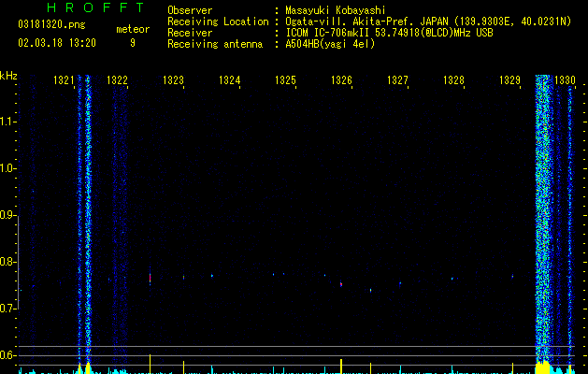Click the 1327 time marker
Screen dimensions: 588x374
coord(397,80)
